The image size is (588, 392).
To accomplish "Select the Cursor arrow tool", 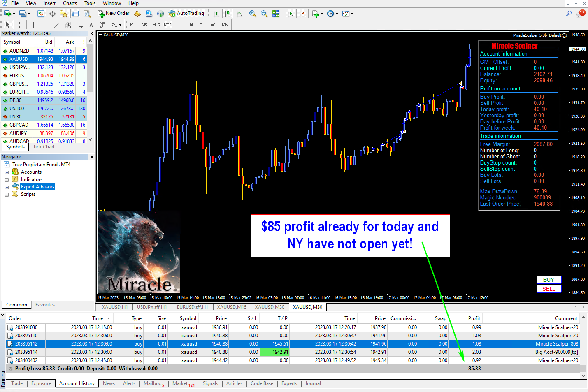I will coord(8,25).
